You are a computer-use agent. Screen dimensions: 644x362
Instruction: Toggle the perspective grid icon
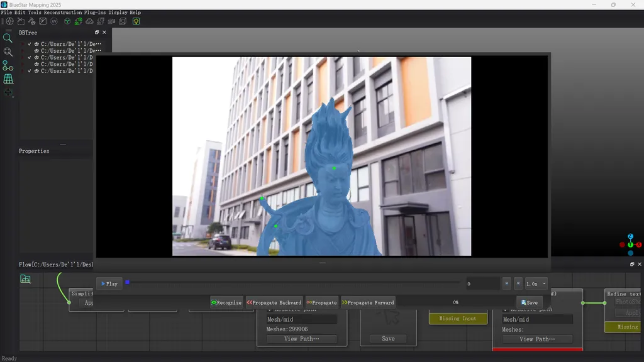(8, 79)
